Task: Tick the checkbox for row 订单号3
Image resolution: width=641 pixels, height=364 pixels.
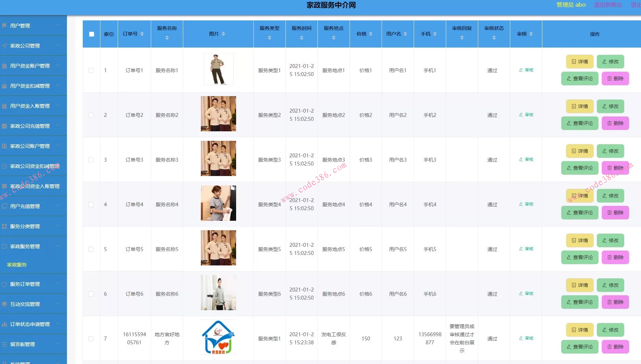Action: [x=91, y=160]
